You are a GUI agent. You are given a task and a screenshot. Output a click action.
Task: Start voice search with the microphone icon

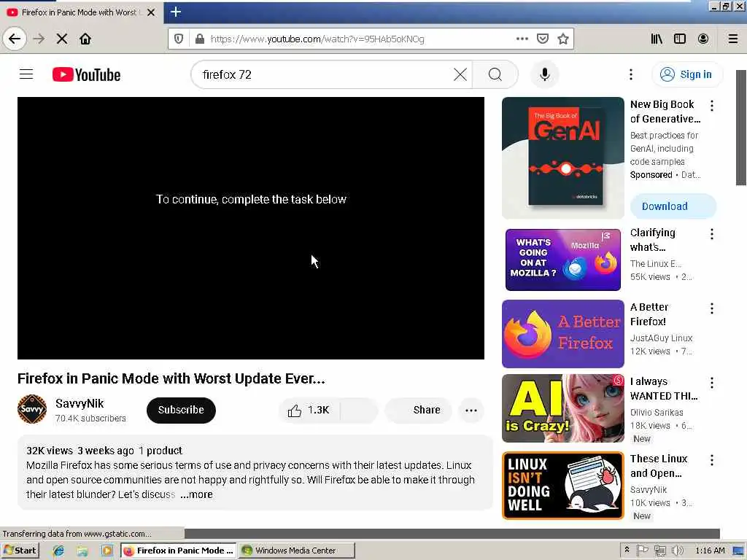[x=544, y=74]
